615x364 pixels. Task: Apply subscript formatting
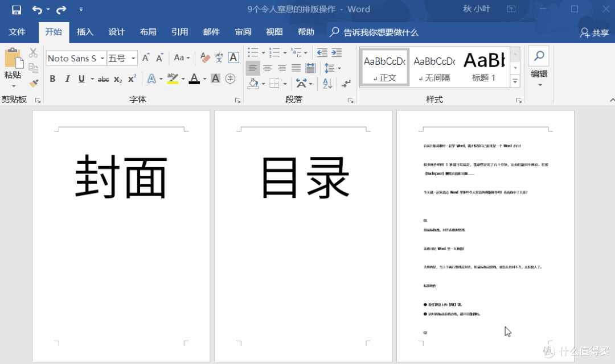point(117,79)
